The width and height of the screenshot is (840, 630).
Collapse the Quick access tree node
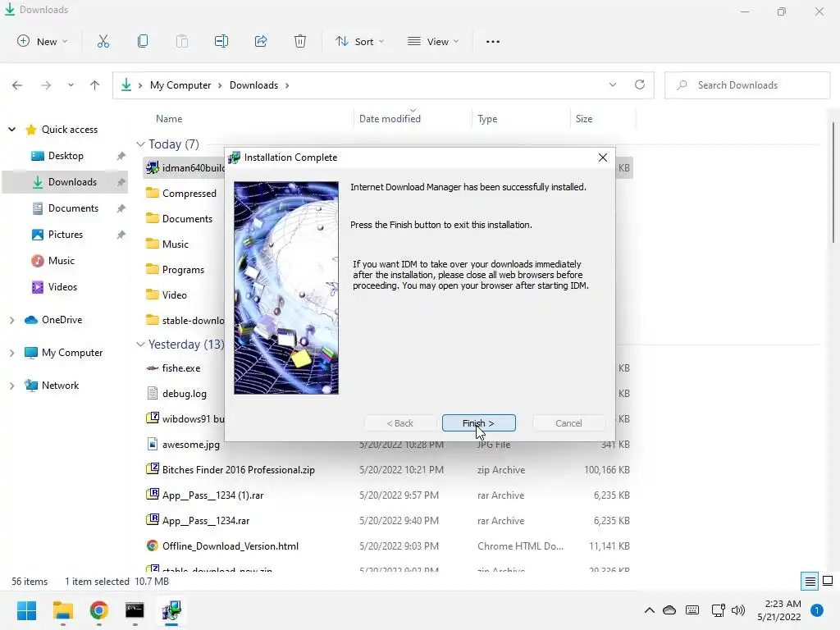click(11, 129)
